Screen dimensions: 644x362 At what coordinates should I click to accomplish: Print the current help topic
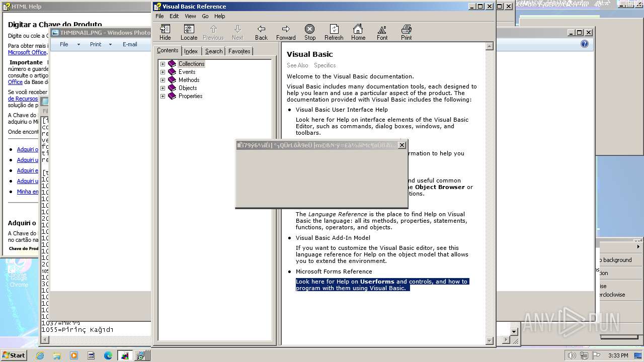(407, 32)
